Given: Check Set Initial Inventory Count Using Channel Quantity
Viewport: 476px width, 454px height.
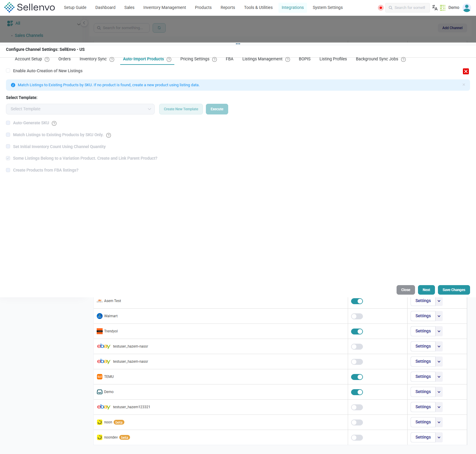Looking at the screenshot, I should point(8,146).
